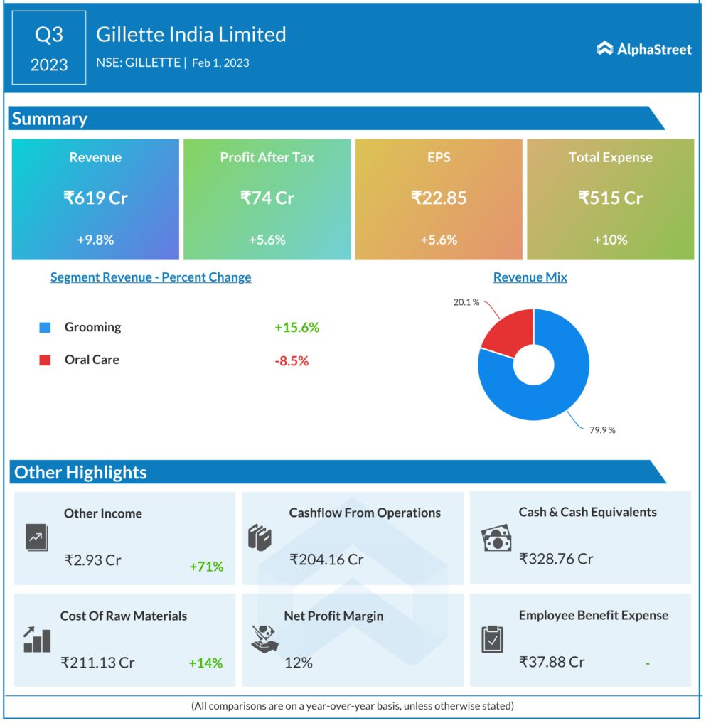Click the Cash & Cash Equivalents money icon
This screenshot has width=706, height=728.
[x=496, y=538]
